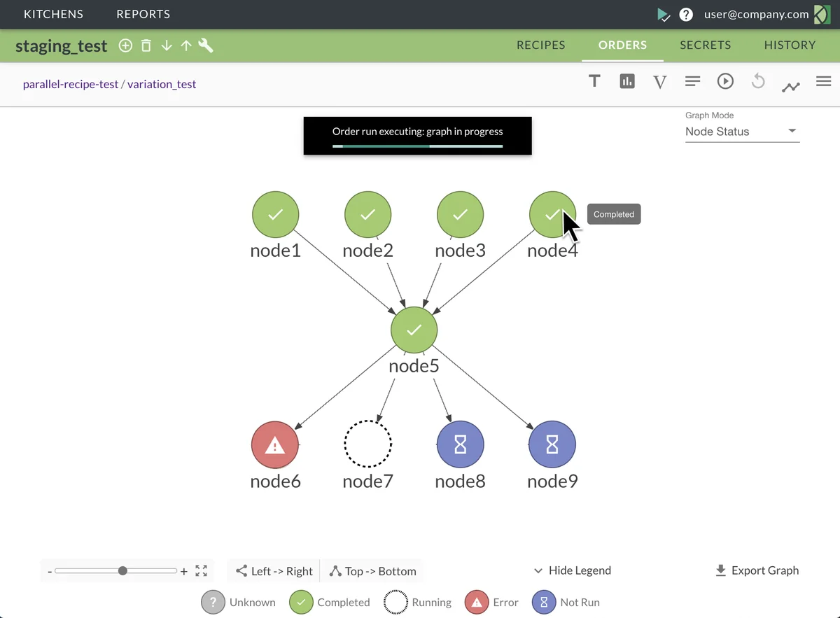Click the trash delete icon beside staging_test
Viewport: 840px width, 618px height.
[x=146, y=46]
